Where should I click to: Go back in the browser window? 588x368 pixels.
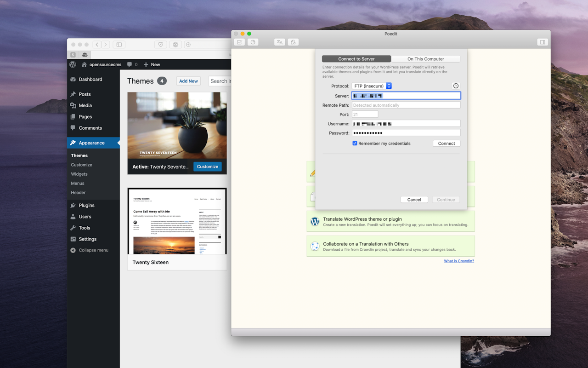point(97,45)
